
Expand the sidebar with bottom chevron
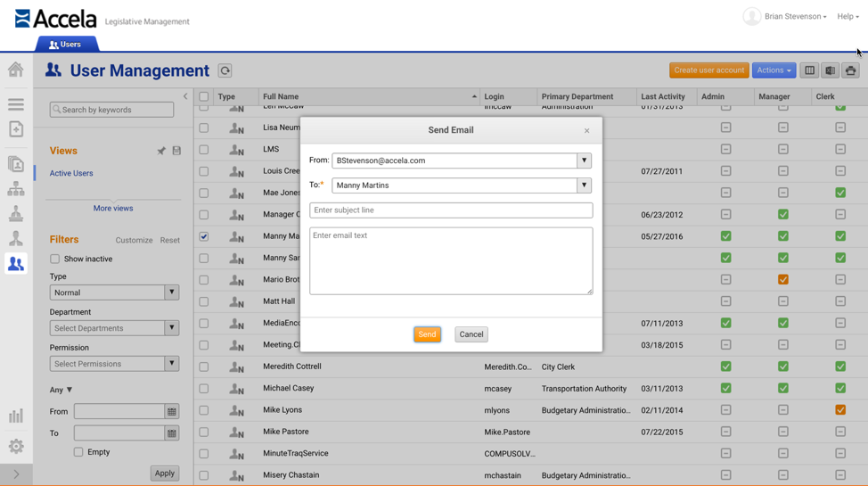point(16,474)
